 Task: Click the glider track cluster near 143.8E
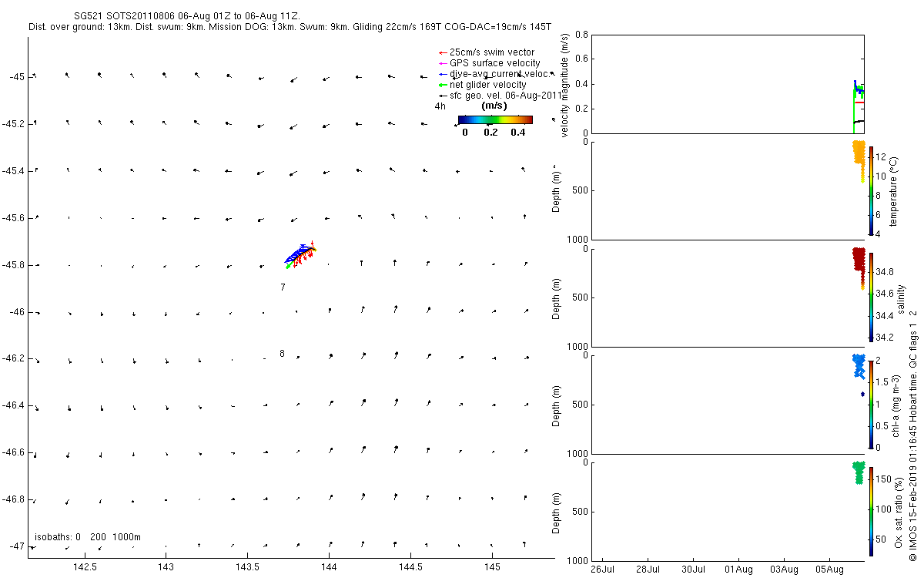coord(300,254)
